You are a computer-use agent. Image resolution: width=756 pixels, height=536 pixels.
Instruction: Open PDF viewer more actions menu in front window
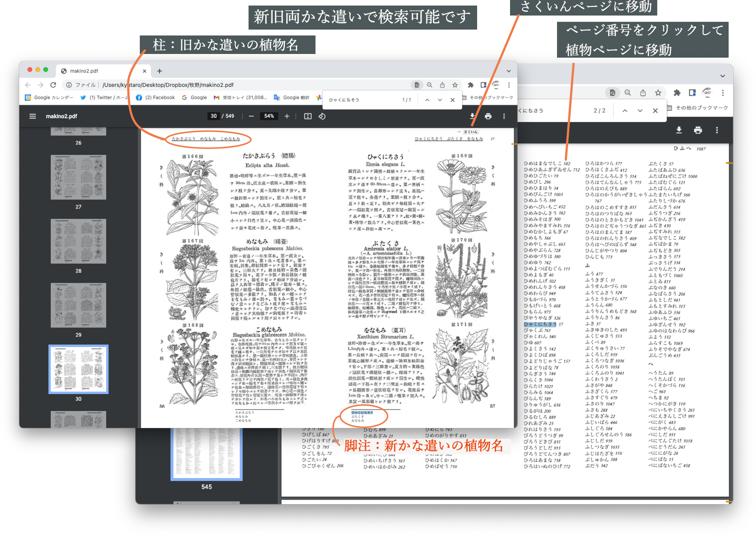[x=504, y=116]
